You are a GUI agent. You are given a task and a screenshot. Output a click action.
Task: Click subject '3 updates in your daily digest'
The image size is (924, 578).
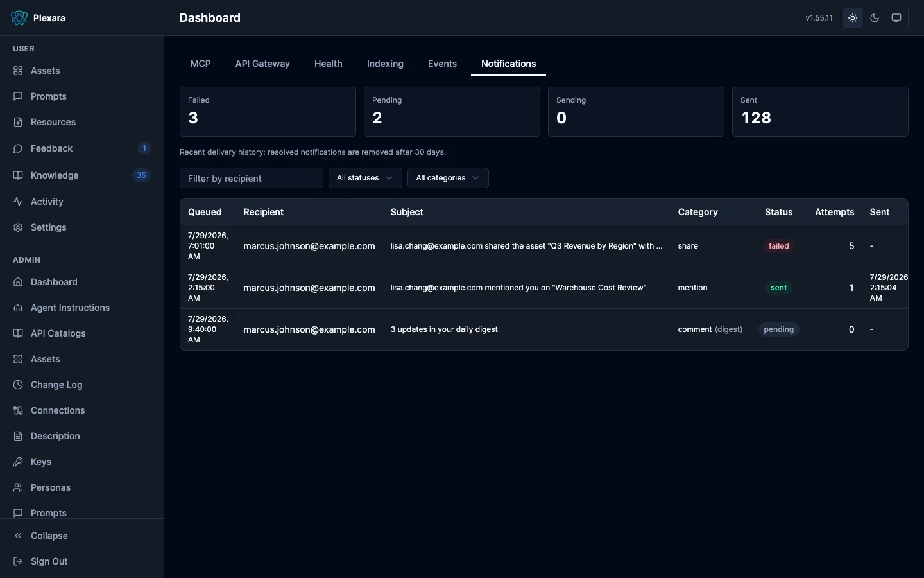[444, 329]
